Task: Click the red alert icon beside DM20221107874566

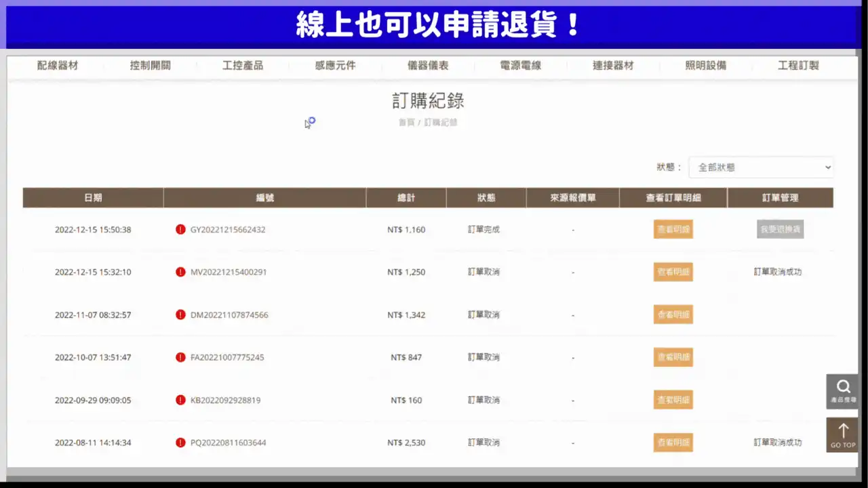Action: 180,314
